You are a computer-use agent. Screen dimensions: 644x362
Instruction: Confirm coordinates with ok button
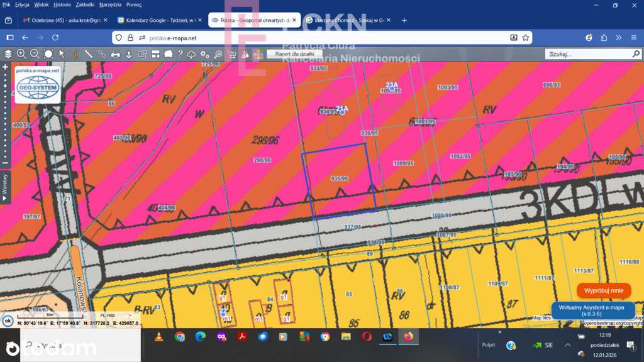[x=8, y=321]
